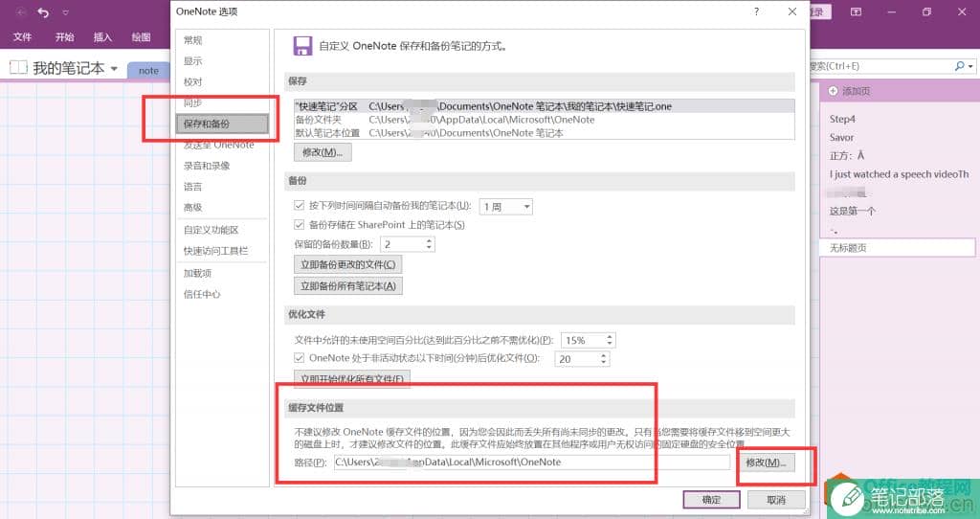Screen dimensions: 980x519
Task: Toggle the ribbon display options icon
Action: (x=856, y=11)
